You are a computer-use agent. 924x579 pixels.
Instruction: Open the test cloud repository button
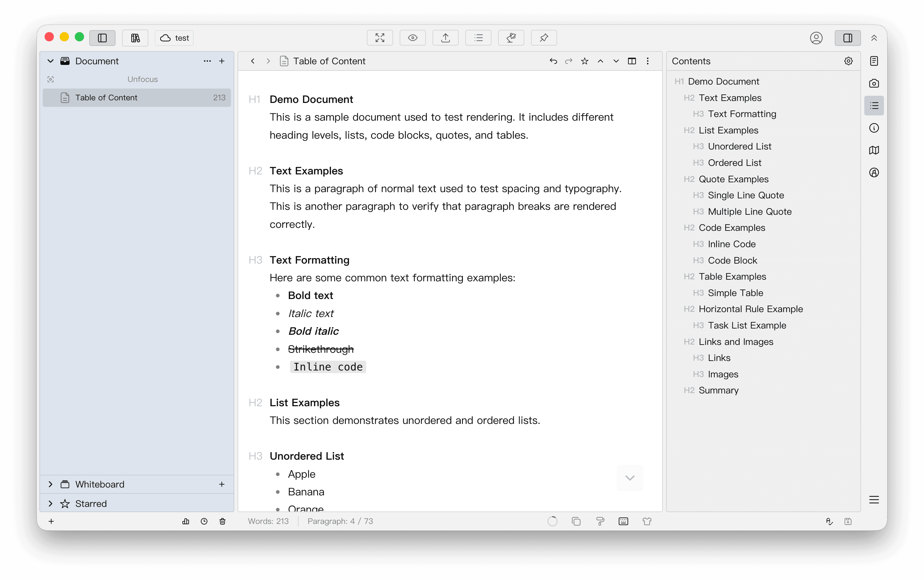pos(174,38)
